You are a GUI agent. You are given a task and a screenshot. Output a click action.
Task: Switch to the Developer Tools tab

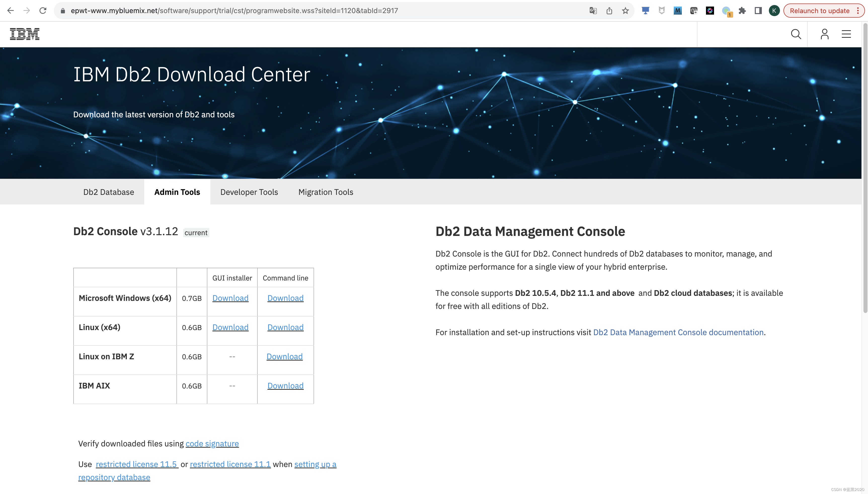[249, 192]
